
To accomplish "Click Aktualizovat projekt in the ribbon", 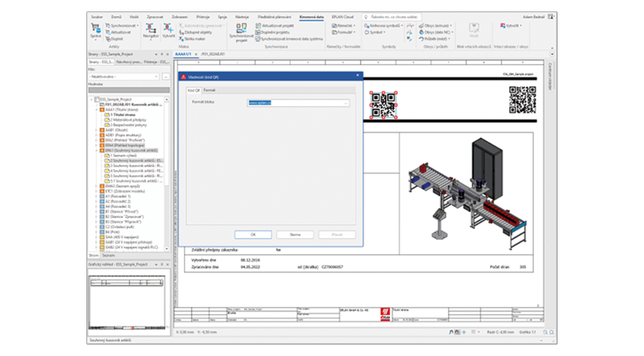I will [274, 26].
